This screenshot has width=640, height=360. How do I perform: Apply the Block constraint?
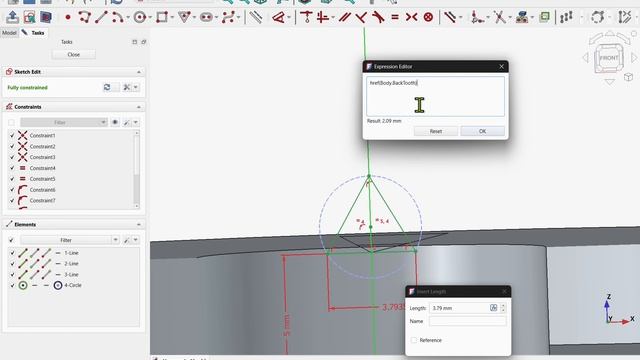coord(428,17)
